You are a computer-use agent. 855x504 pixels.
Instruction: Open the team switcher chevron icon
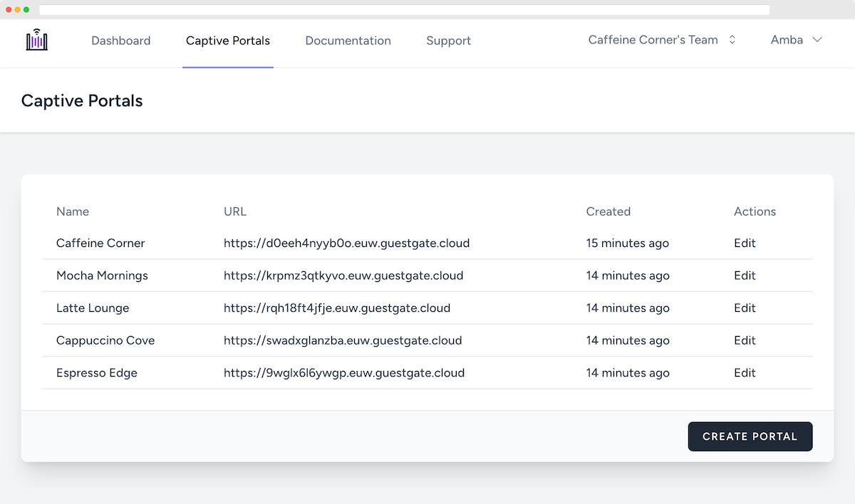pos(732,40)
